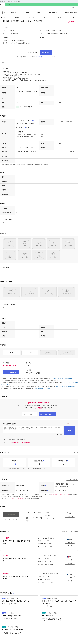
Task: Open the 채용현황 이력 button
Action: [x=70, y=516]
